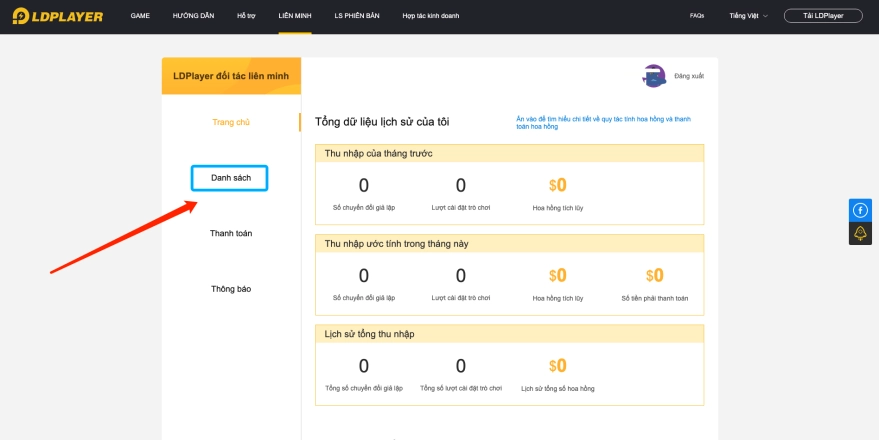
Task: Open the commission rules details link
Action: [603, 123]
